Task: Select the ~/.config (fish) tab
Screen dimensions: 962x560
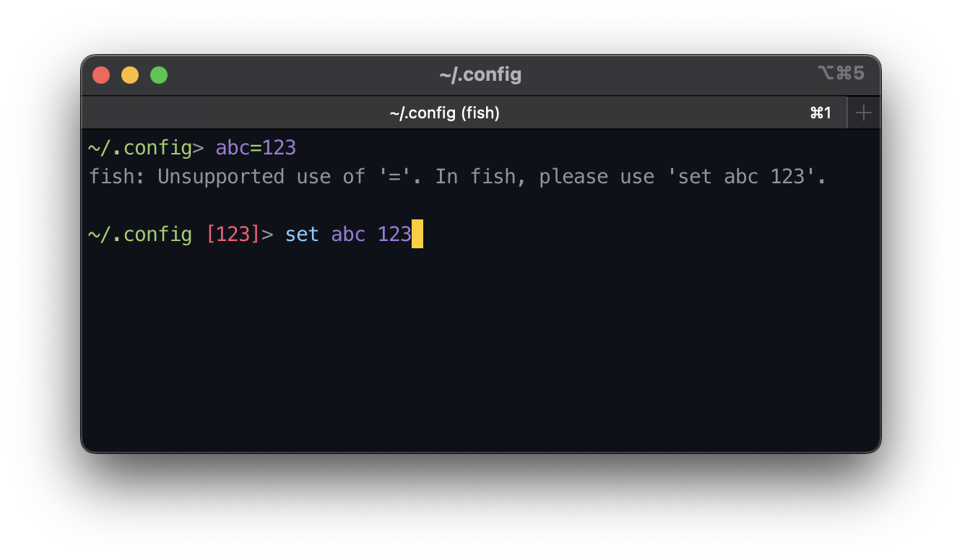Action: click(x=446, y=113)
